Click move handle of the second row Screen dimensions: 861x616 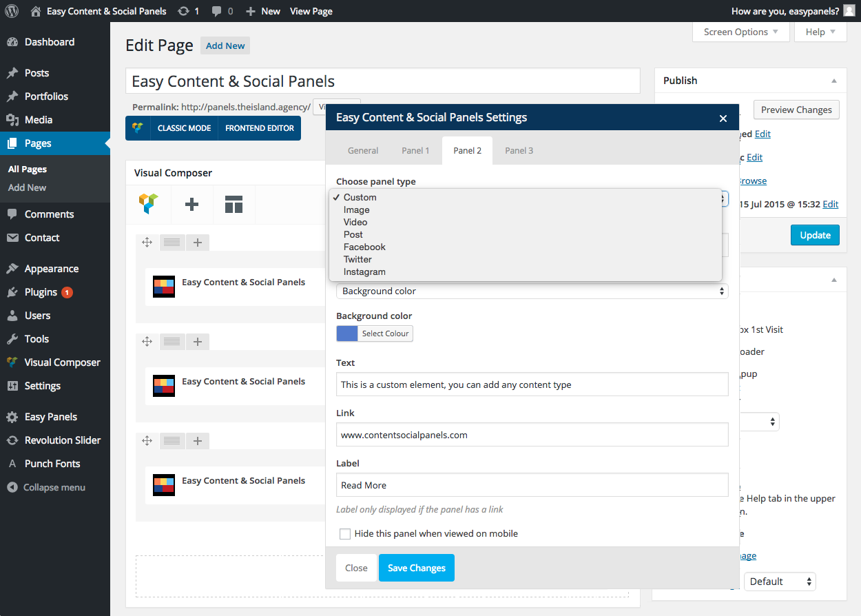pos(147,341)
